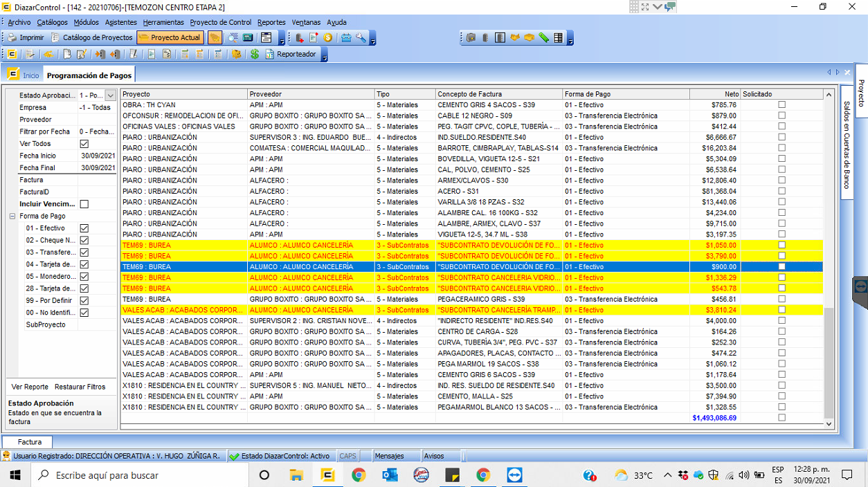Select the magnifier search icon
The image size is (868, 487).
pos(233,38)
